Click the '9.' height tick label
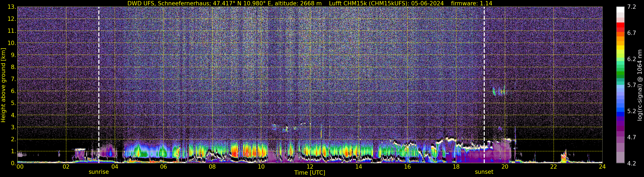 tap(13, 55)
